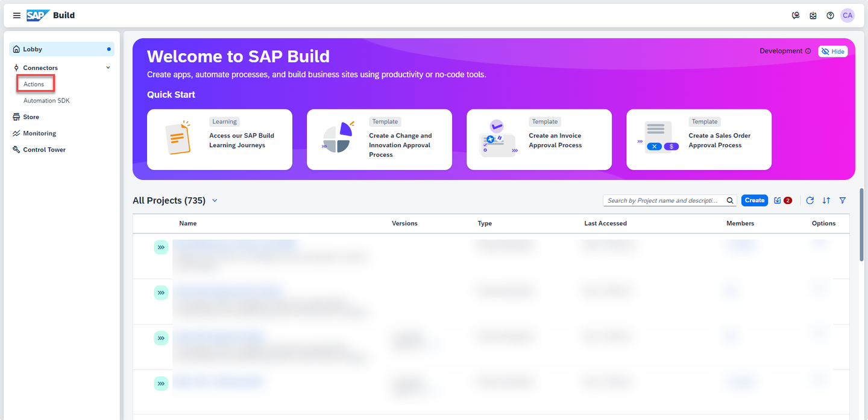Open Monitoring in sidebar
Viewport: 868px width, 420px height.
tap(39, 133)
